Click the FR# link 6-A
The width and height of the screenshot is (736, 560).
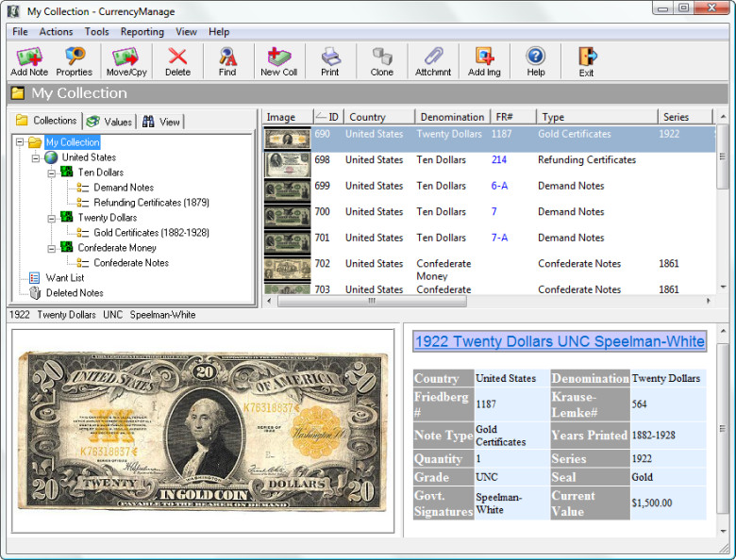(x=499, y=186)
